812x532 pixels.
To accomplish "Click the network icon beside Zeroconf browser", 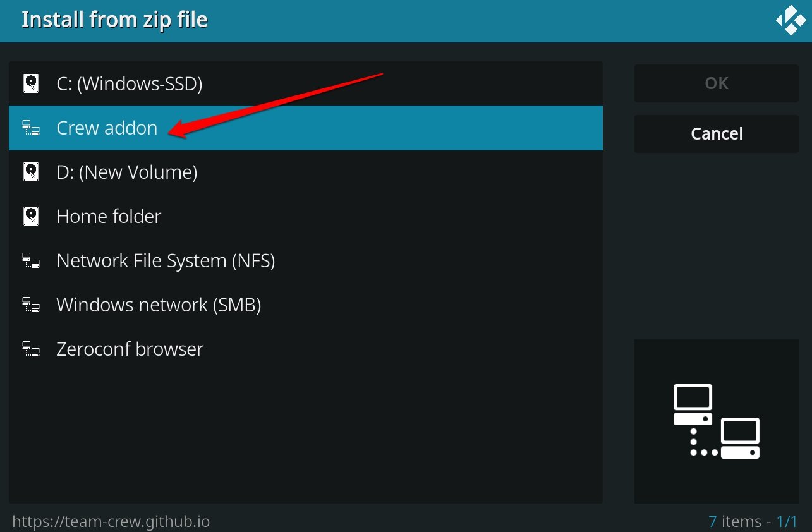I will 31,349.
